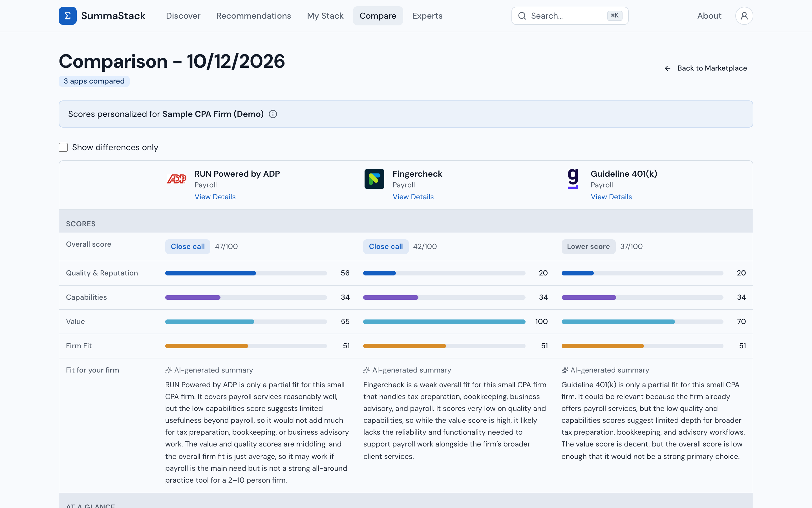Click the Value score 100 for Fingercheck
The height and width of the screenshot is (508, 812).
click(x=541, y=321)
